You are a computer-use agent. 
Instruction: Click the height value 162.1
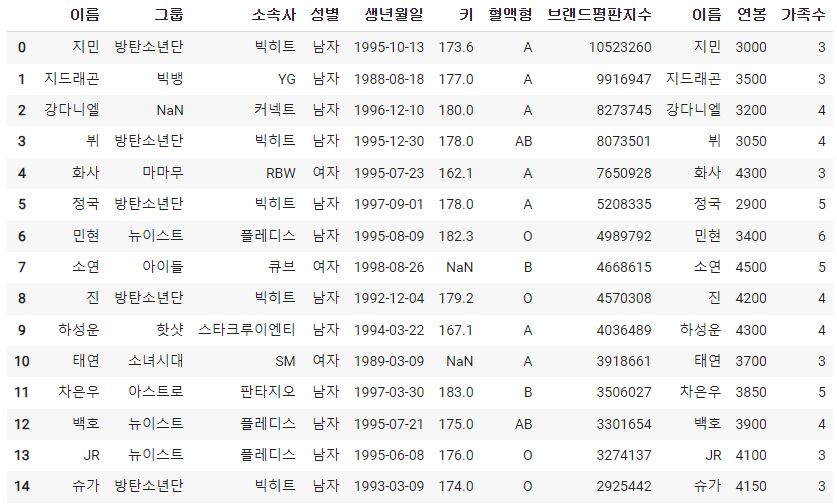click(x=456, y=174)
